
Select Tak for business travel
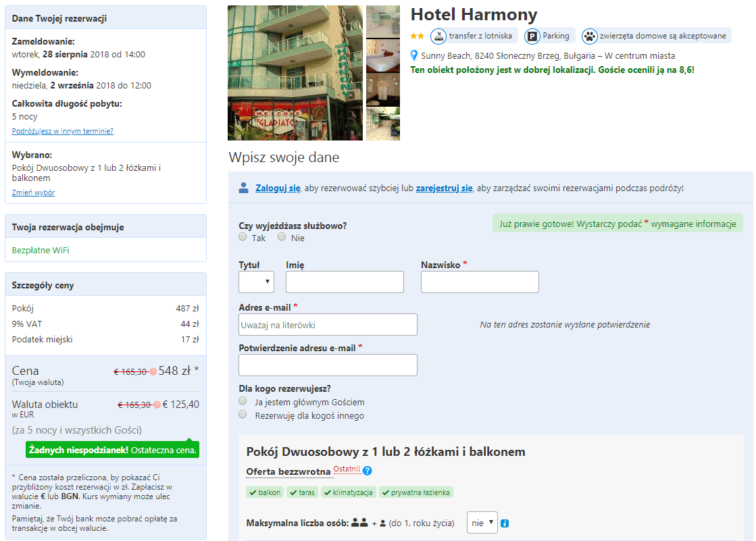243,237
